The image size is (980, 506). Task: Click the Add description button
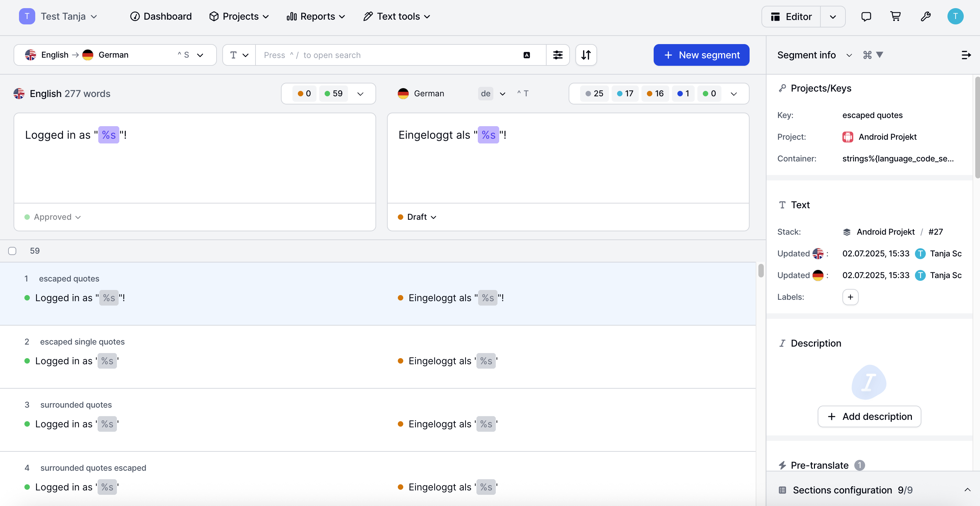point(869,416)
